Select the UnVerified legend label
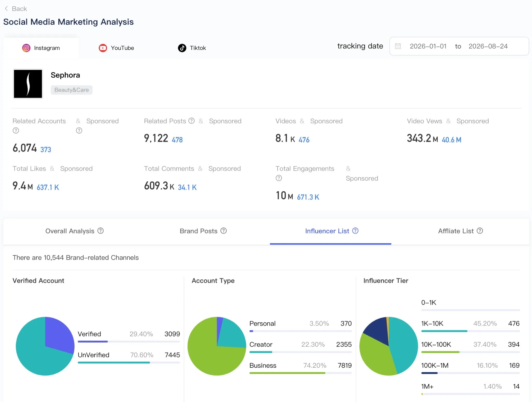This screenshot has width=532, height=402. pyautogui.click(x=94, y=355)
